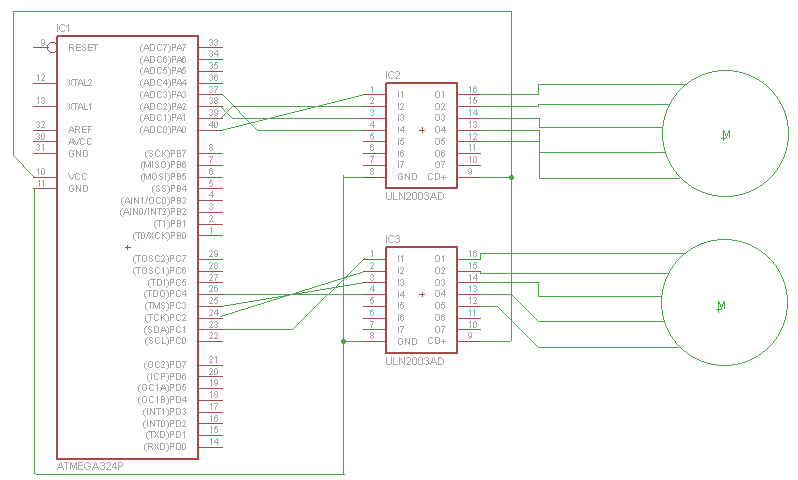Viewport: 798px width, 480px height.
Task: Click the wire junction dot at IC3 GND
Action: click(x=344, y=341)
